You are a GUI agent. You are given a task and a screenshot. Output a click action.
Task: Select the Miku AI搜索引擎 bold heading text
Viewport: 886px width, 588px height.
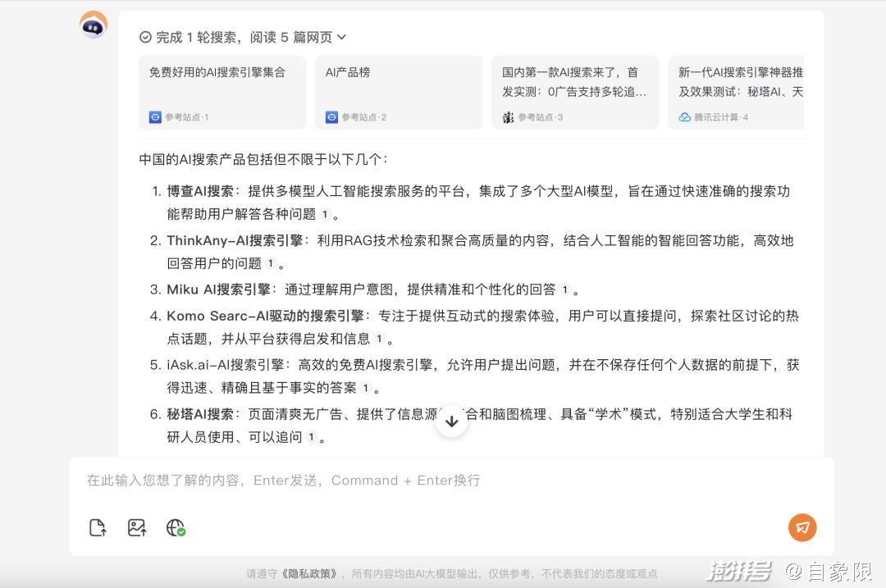coord(218,289)
